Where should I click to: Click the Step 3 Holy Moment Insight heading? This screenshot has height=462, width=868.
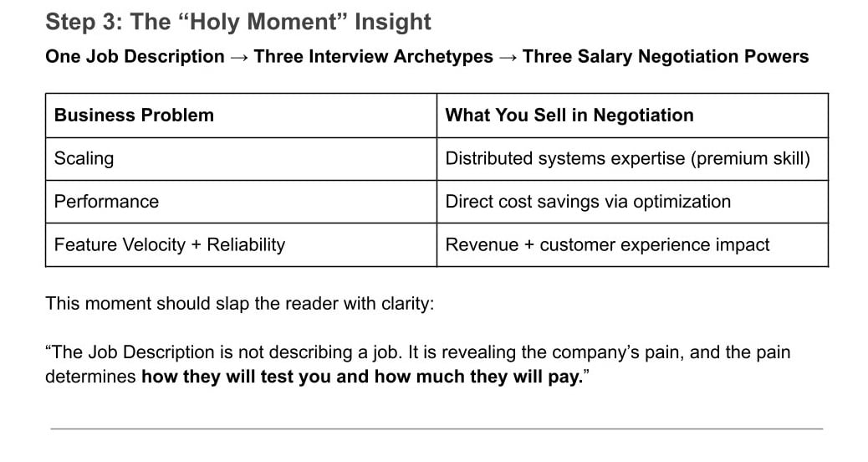238,22
